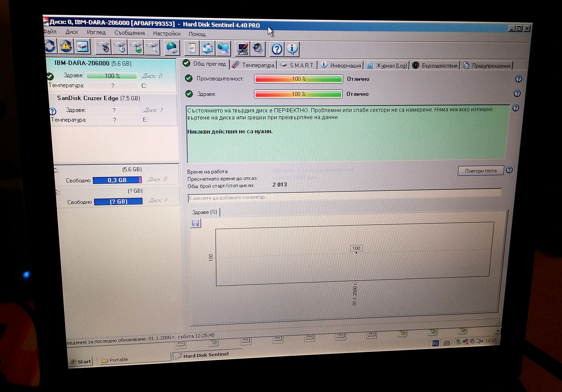This screenshot has width=562, height=392.
Task: Click the send report envelope arrows icon
Action: (x=207, y=48)
